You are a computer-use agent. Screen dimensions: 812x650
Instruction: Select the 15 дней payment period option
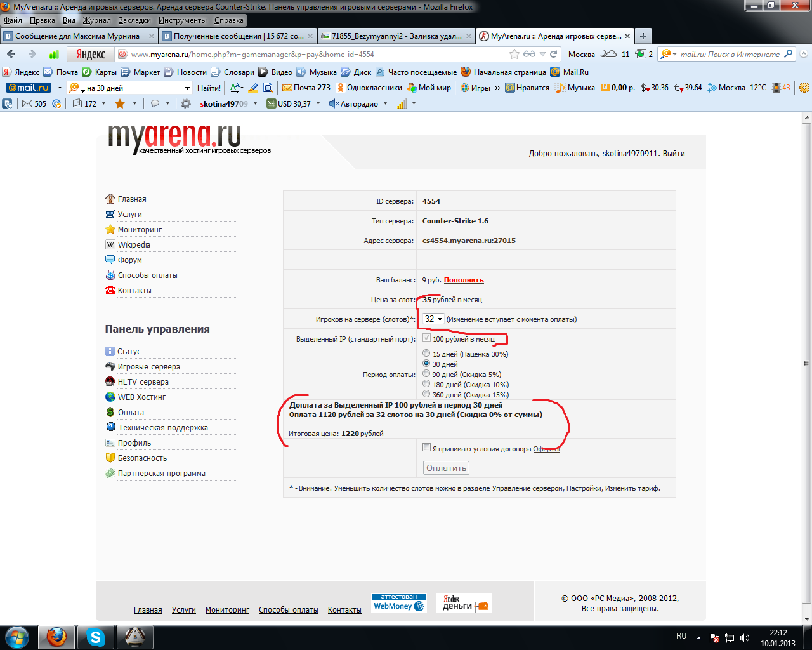click(426, 353)
